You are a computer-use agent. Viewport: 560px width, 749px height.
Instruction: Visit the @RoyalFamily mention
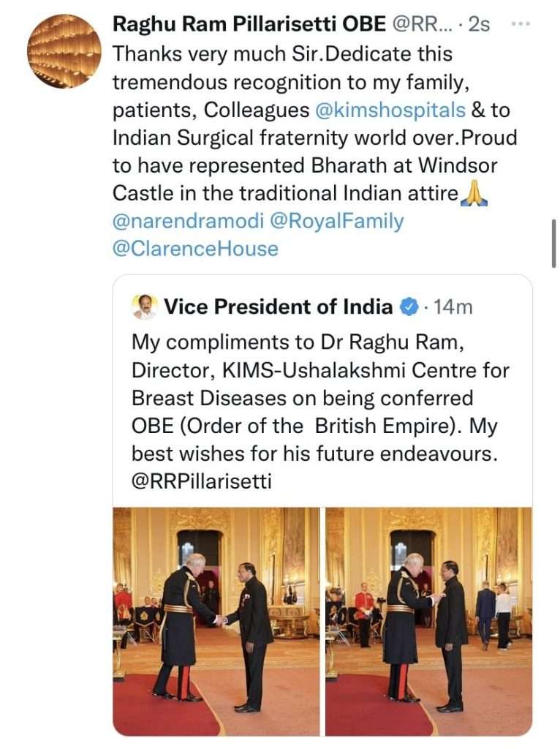pos(337,222)
